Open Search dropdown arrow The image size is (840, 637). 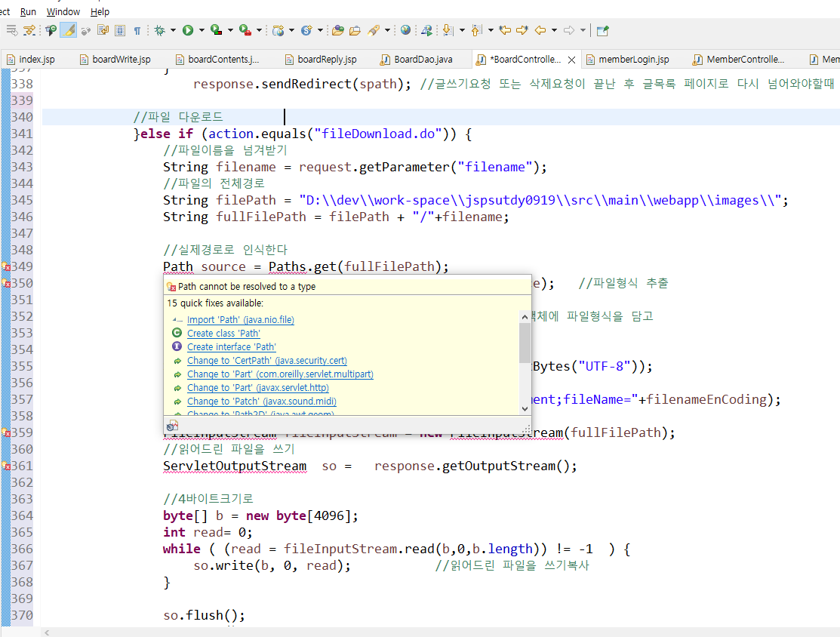[386, 30]
